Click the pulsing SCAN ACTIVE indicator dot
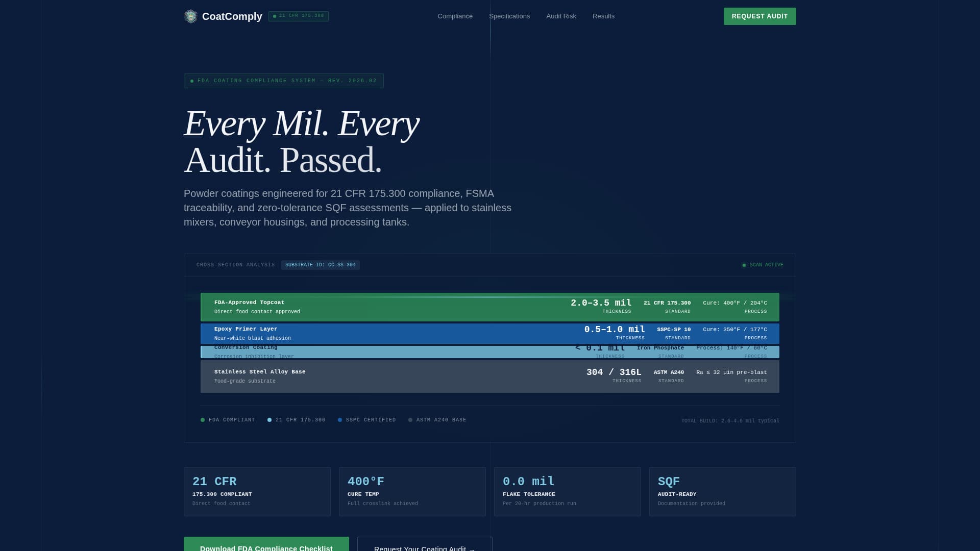This screenshot has width=980, height=551. 744,265
